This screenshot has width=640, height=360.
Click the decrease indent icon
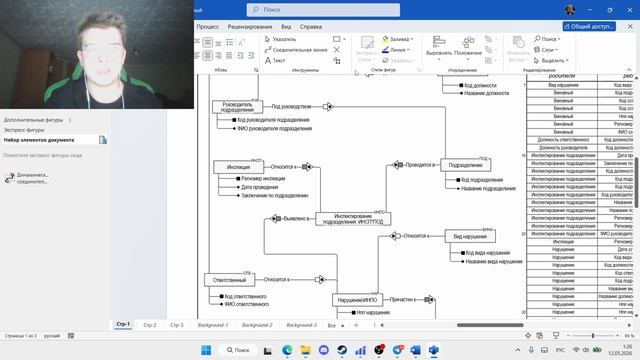point(240,55)
